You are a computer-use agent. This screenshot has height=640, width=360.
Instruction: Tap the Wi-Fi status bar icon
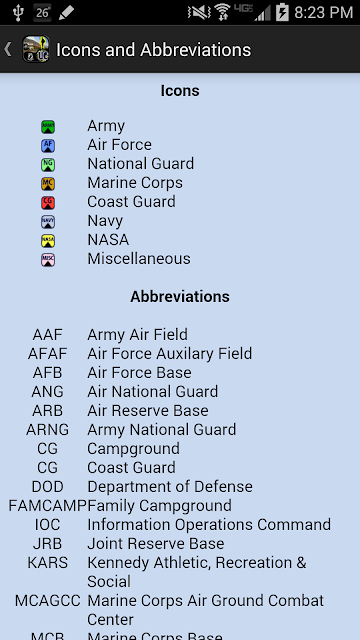[x=222, y=12]
